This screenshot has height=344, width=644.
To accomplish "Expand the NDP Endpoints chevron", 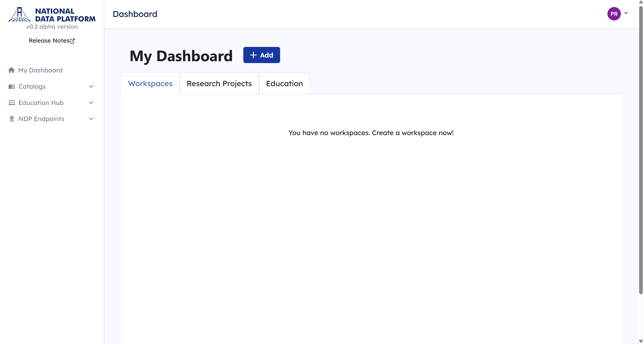I will 91,119.
